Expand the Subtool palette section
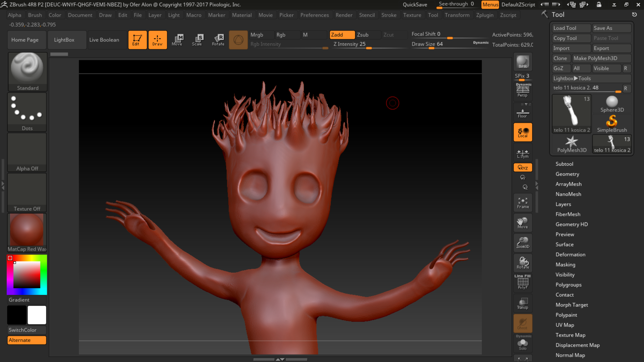 click(x=564, y=164)
